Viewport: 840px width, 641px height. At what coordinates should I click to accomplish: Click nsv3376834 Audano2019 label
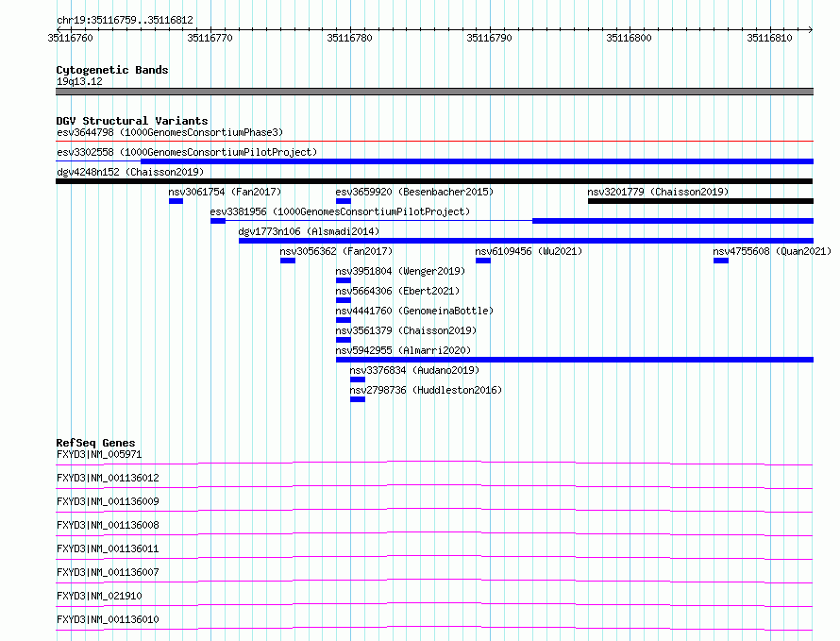pos(414,370)
